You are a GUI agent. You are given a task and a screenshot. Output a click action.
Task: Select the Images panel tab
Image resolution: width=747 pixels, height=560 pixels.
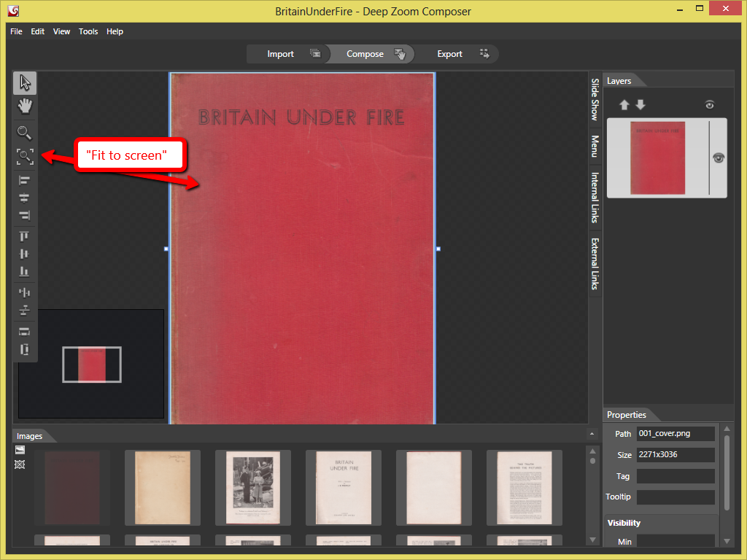tap(29, 436)
